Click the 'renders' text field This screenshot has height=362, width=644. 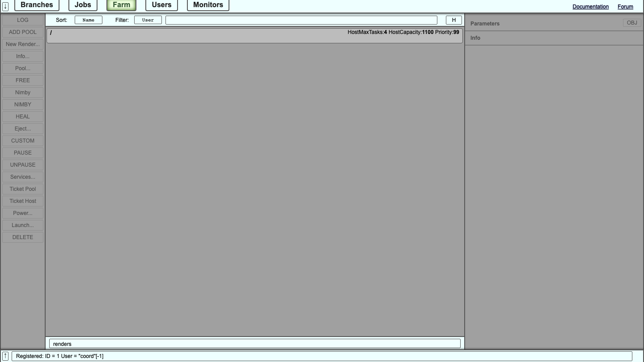click(255, 344)
